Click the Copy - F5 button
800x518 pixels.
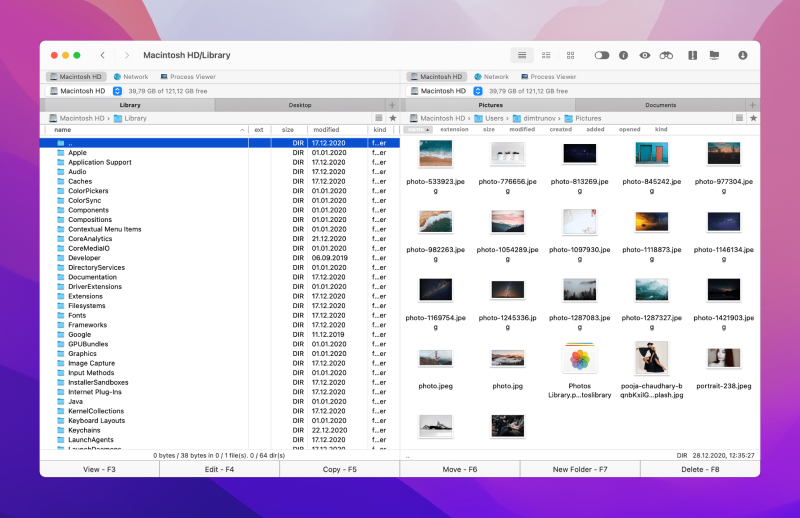[x=339, y=469]
